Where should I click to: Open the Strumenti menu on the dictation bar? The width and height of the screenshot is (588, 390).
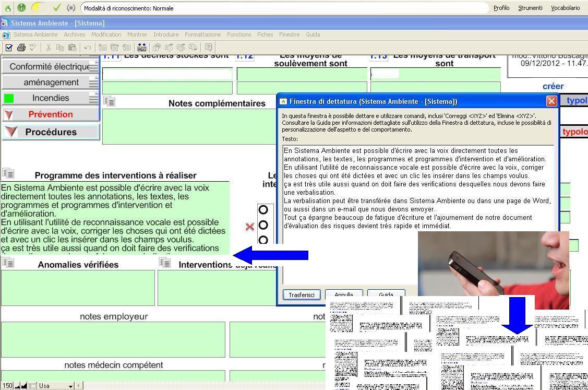530,8
